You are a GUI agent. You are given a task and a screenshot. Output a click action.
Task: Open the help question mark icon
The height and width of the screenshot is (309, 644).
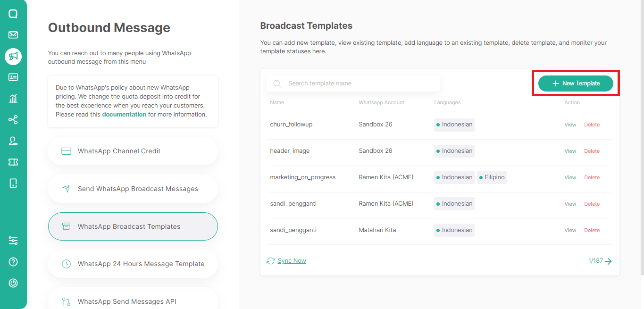click(x=13, y=261)
